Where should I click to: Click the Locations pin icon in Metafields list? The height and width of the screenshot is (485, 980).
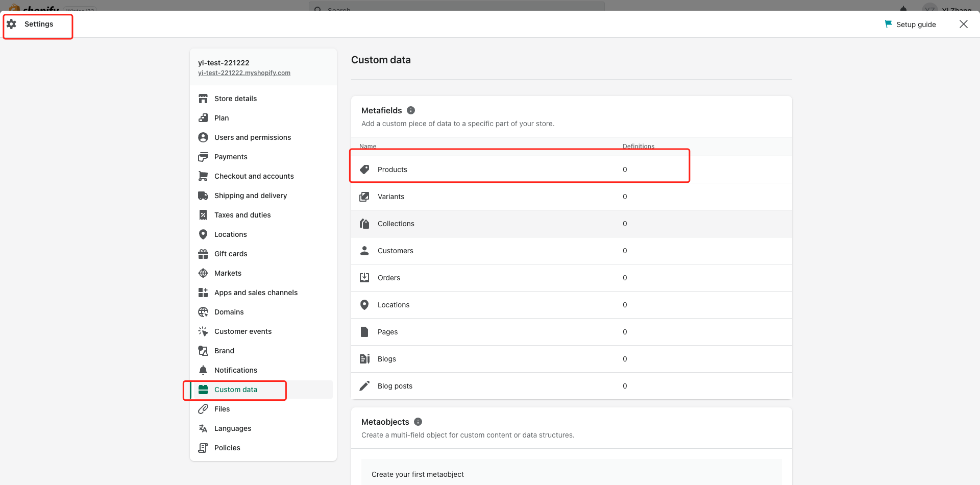coord(364,305)
